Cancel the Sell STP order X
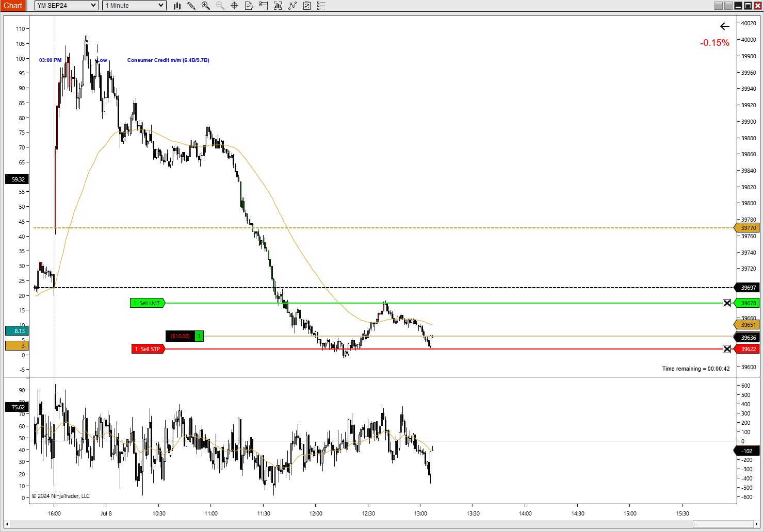This screenshot has width=764, height=532. pyautogui.click(x=727, y=349)
